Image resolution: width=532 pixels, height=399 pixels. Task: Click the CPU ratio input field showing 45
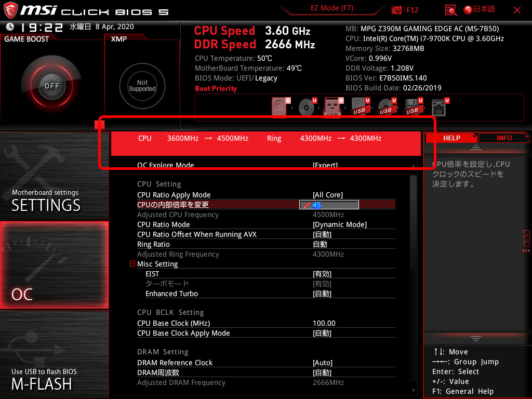[329, 205]
